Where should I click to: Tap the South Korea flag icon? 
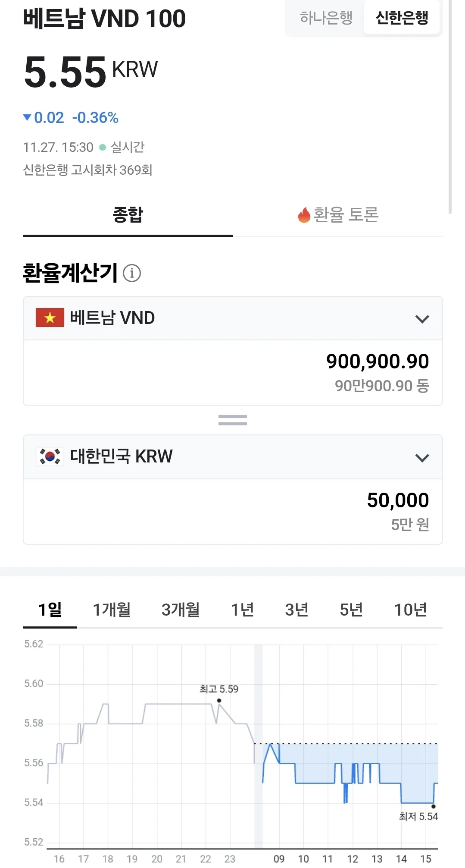pos(50,456)
